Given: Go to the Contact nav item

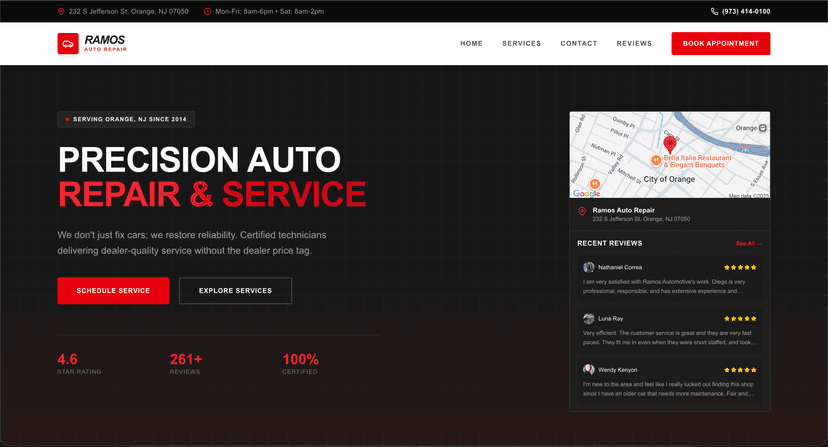Looking at the screenshot, I should point(578,43).
